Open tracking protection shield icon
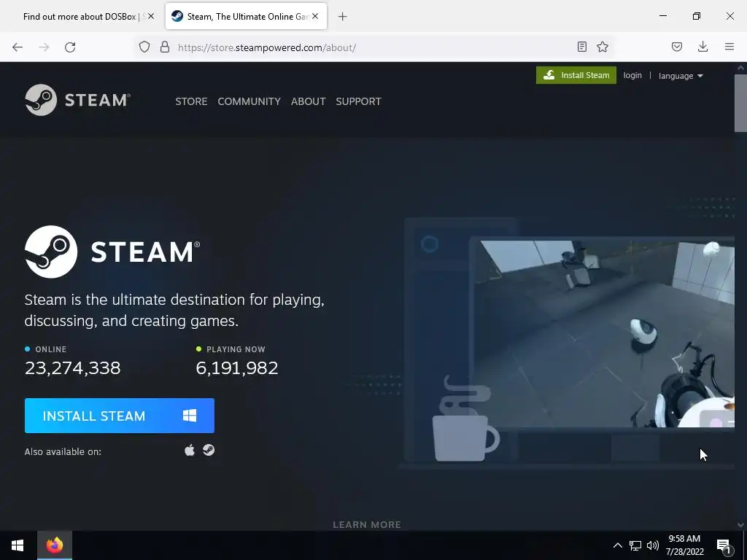 [144, 47]
